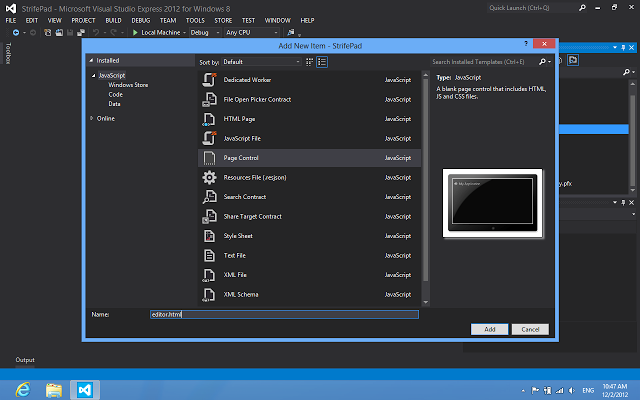Open the Debug configuration dropdown
The width and height of the screenshot is (640, 400).
coord(205,33)
